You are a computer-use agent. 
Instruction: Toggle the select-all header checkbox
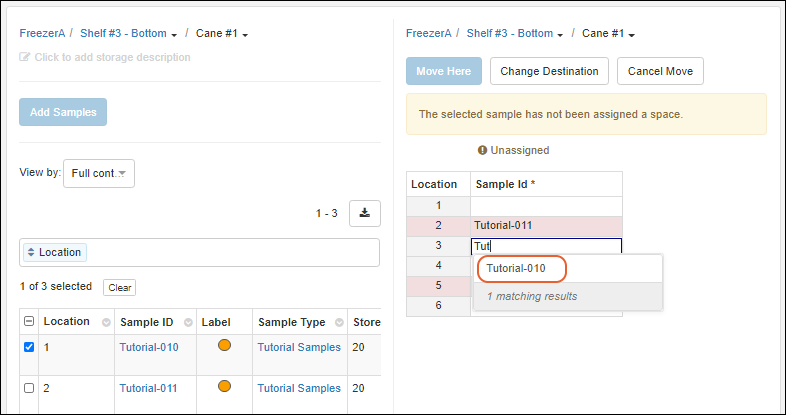coord(29,322)
